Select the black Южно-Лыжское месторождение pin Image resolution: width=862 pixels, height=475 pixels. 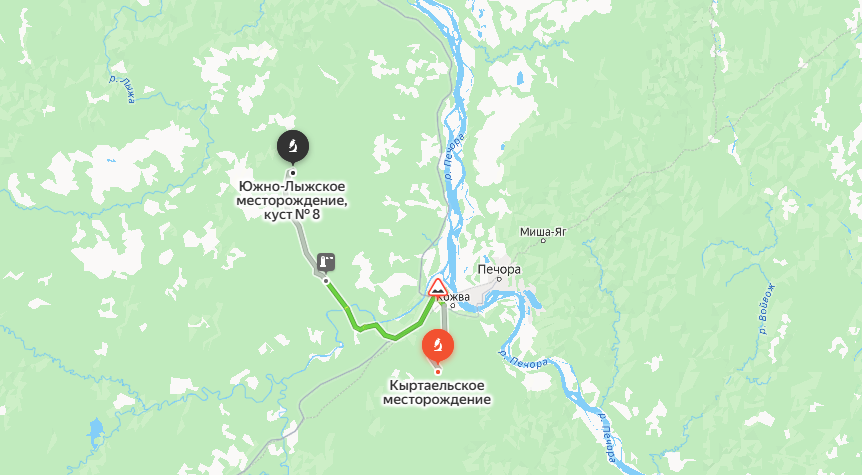293,146
